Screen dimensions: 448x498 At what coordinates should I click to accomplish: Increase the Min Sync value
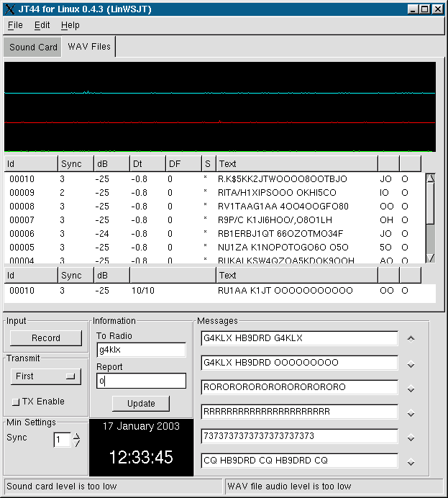pos(76,436)
